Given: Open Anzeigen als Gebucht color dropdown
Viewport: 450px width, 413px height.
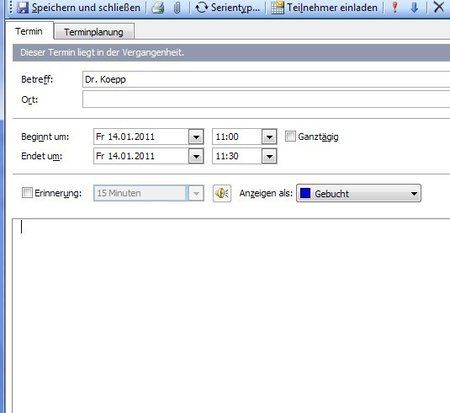Looking at the screenshot, I should pyautogui.click(x=359, y=193).
